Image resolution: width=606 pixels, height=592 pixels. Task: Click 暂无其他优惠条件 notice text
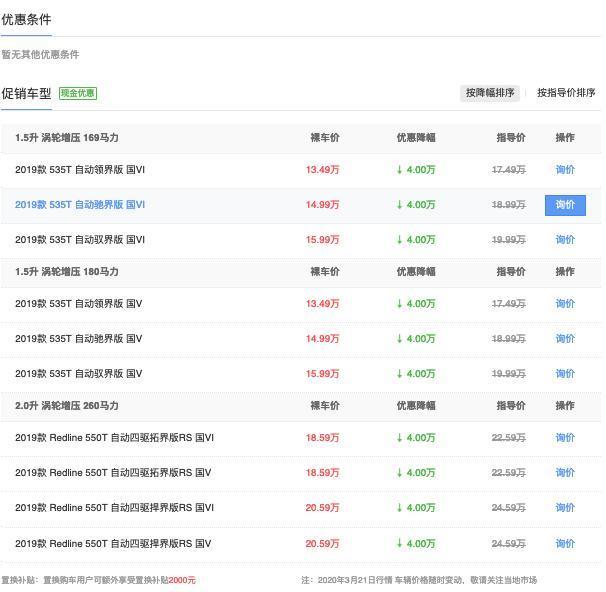(40, 54)
